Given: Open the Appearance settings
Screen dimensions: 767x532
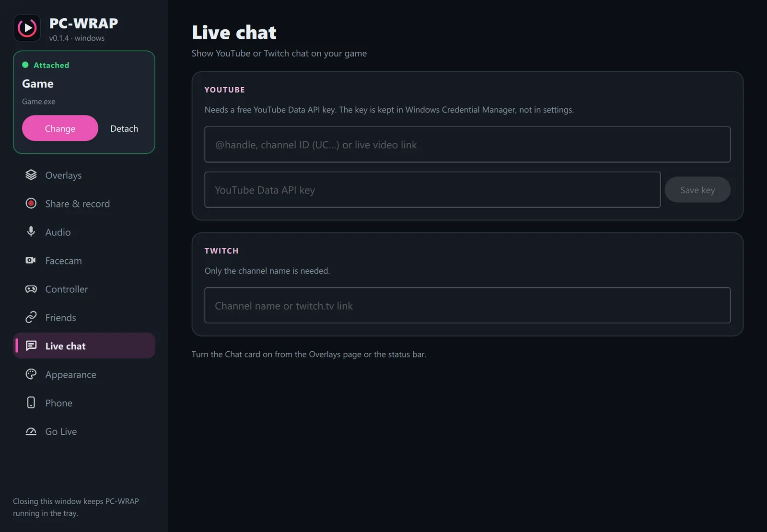Looking at the screenshot, I should point(84,374).
